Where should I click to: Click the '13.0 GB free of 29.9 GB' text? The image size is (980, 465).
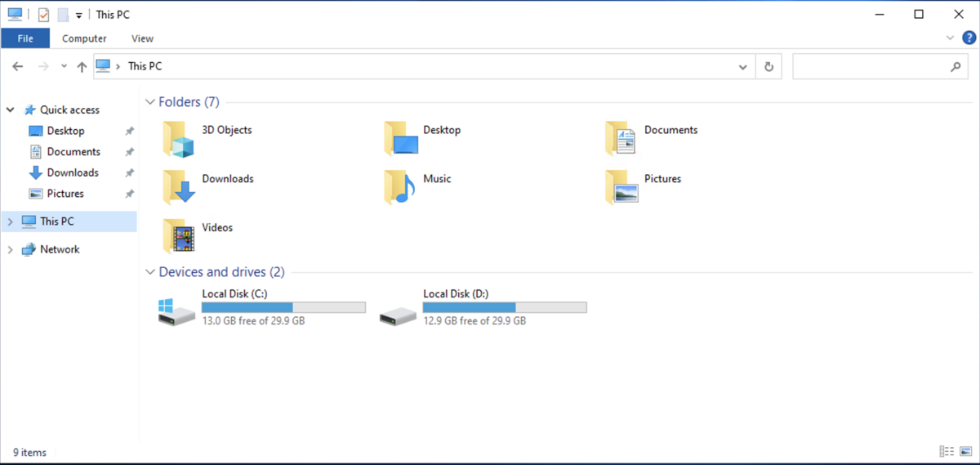click(x=253, y=321)
